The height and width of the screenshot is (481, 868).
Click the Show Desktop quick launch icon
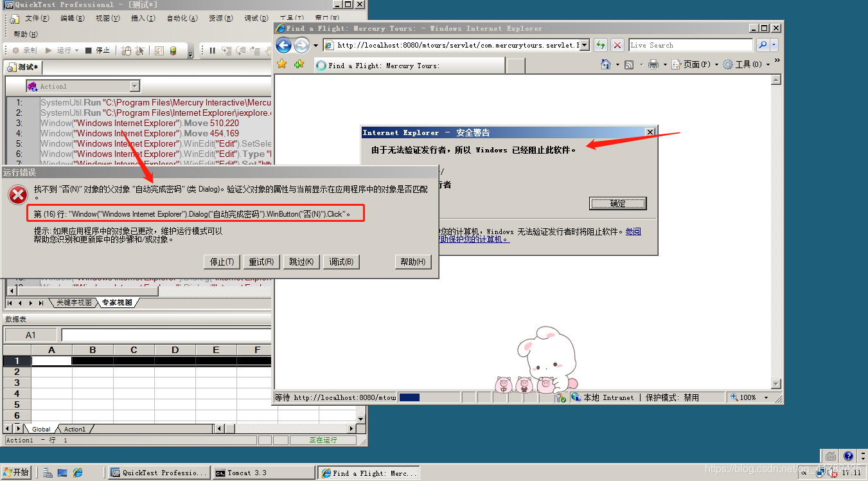point(62,473)
